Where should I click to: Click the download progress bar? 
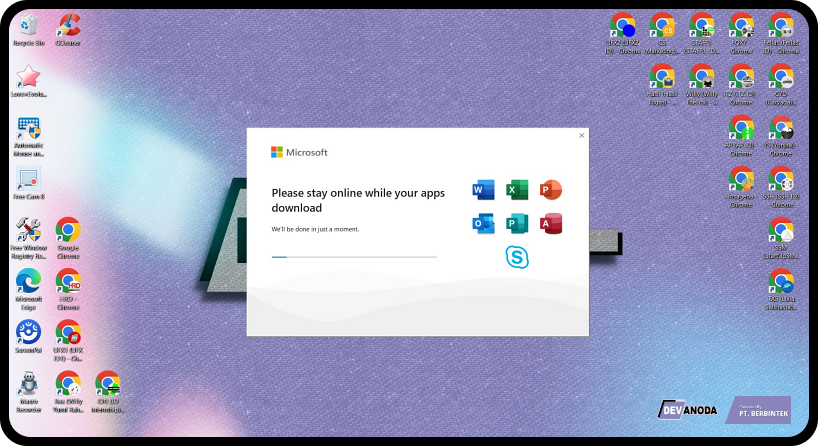[354, 257]
